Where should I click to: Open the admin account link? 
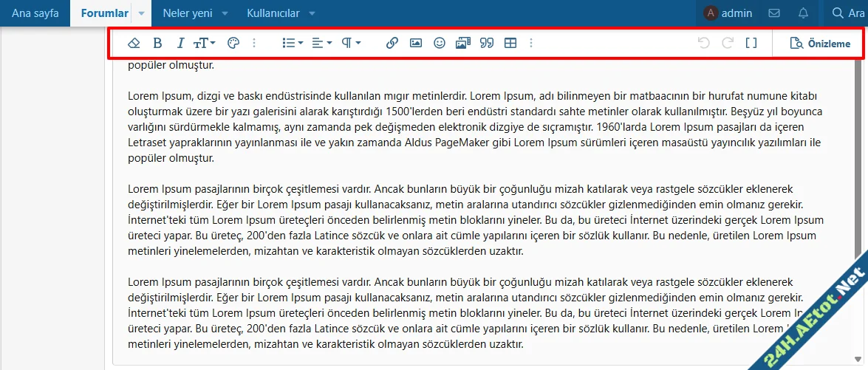728,13
